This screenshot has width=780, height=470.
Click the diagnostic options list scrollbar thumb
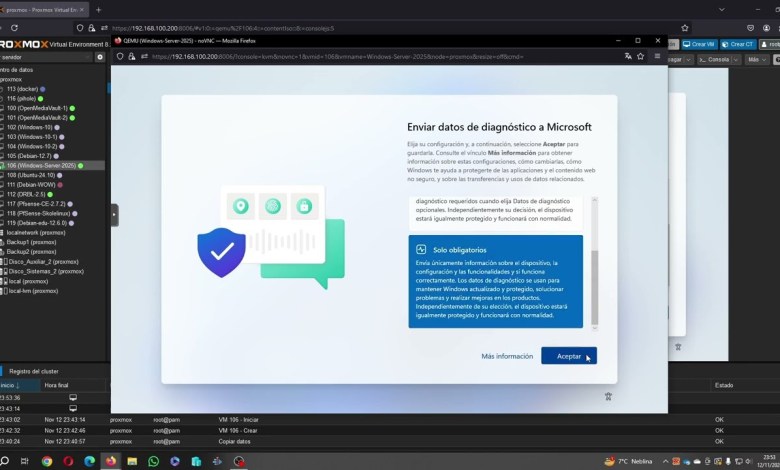point(594,287)
